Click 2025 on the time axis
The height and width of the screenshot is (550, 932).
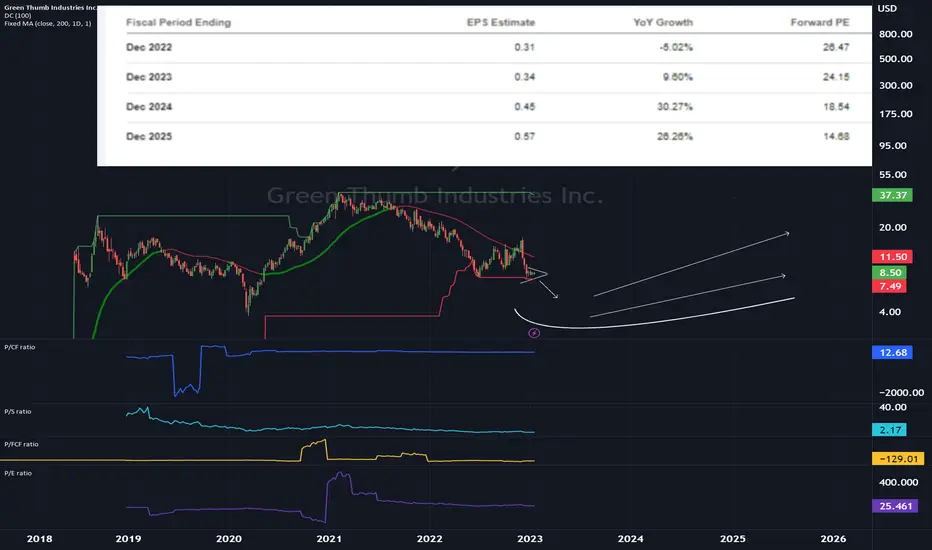point(732,539)
